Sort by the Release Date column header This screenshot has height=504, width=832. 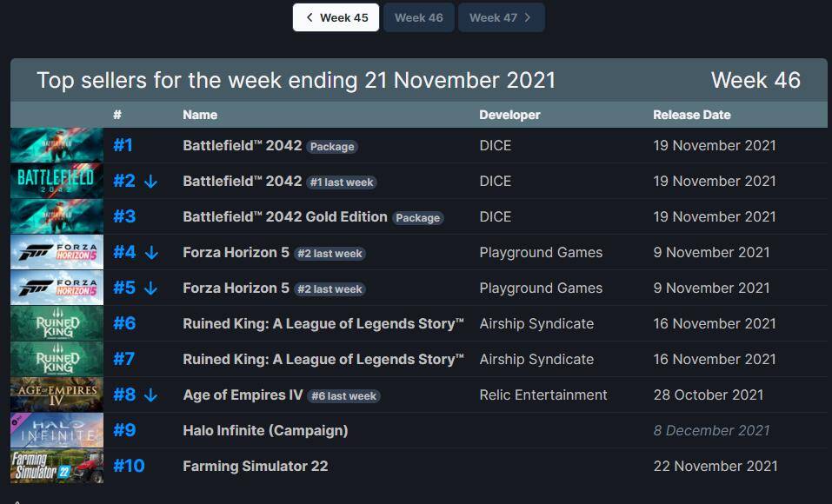point(691,115)
